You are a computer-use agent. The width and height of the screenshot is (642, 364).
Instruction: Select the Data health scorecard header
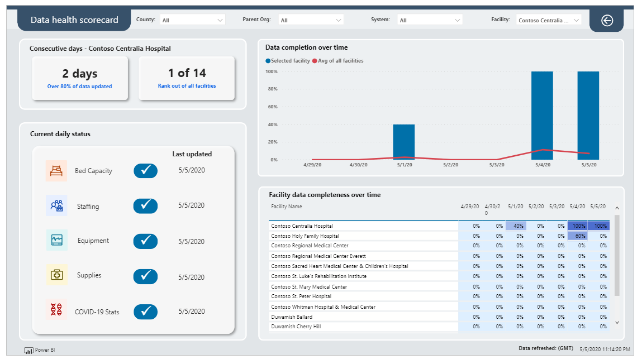click(73, 20)
